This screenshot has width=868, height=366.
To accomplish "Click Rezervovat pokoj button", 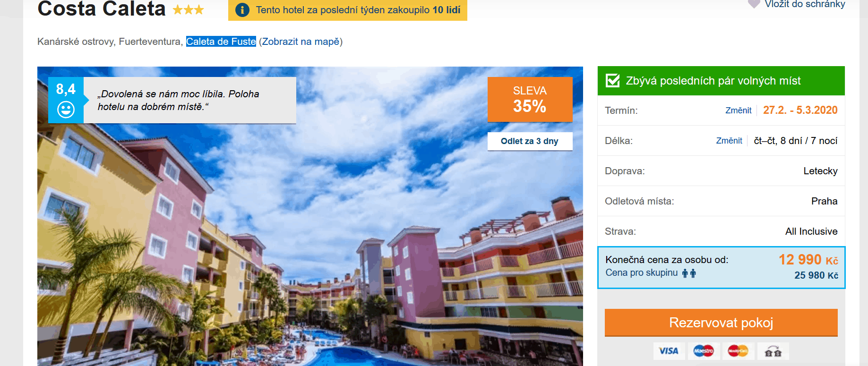I will 721,323.
